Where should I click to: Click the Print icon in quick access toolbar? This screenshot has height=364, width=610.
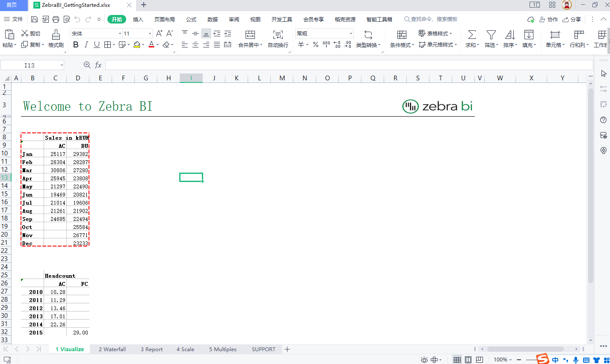point(56,19)
